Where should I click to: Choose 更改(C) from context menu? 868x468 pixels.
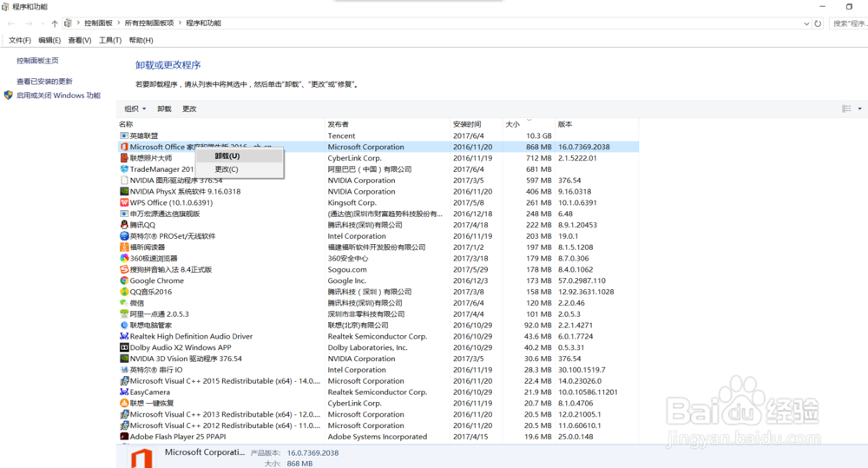click(240, 169)
